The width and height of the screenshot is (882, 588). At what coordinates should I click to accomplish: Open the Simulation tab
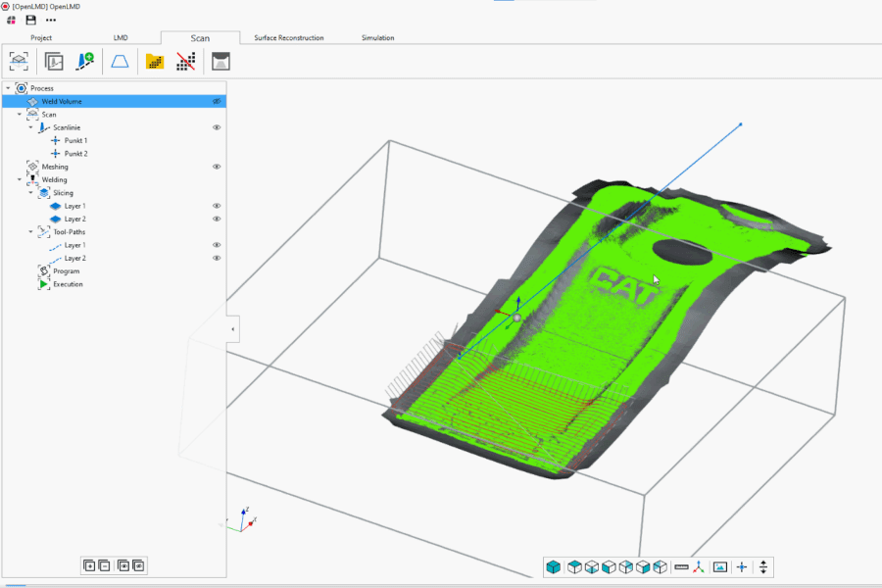(377, 38)
